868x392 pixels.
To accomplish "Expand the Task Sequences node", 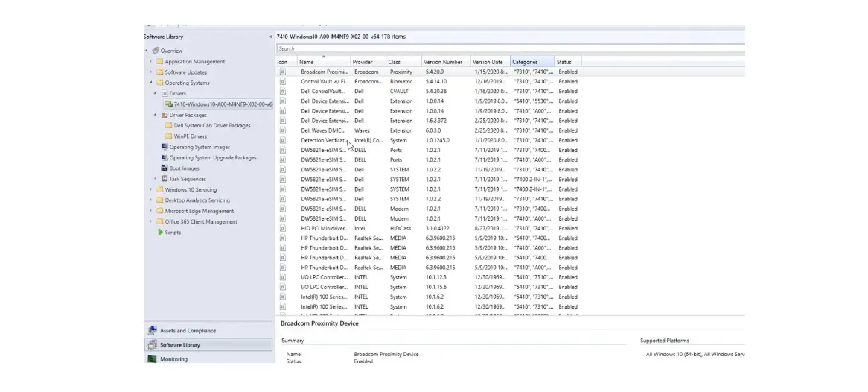I will 156,179.
